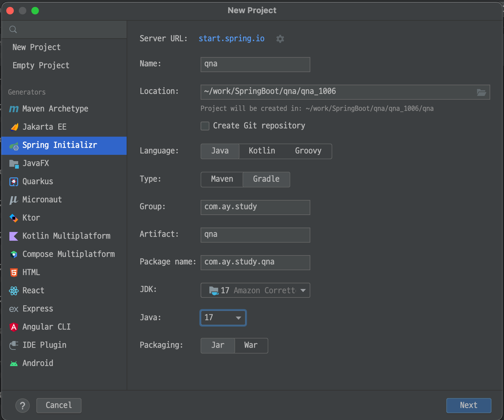Screen dimensions: 504x420
Task: Open the Java version dropdown
Action: pos(223,318)
